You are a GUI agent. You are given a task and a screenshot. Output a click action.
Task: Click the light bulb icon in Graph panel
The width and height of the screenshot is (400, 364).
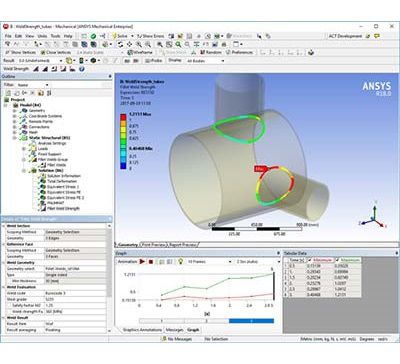181,261
